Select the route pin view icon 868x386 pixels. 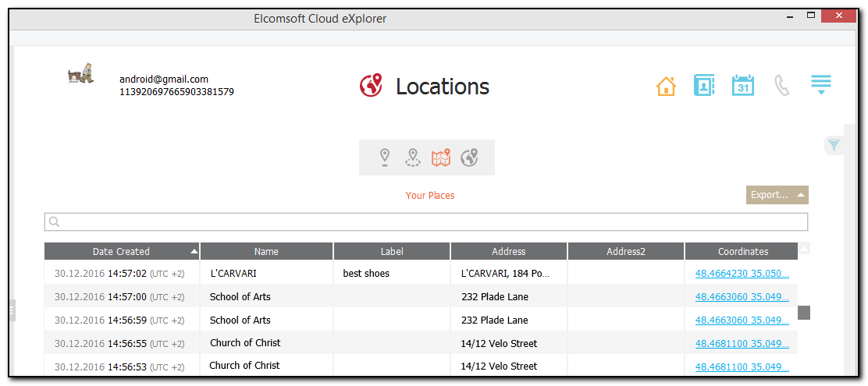(x=413, y=158)
